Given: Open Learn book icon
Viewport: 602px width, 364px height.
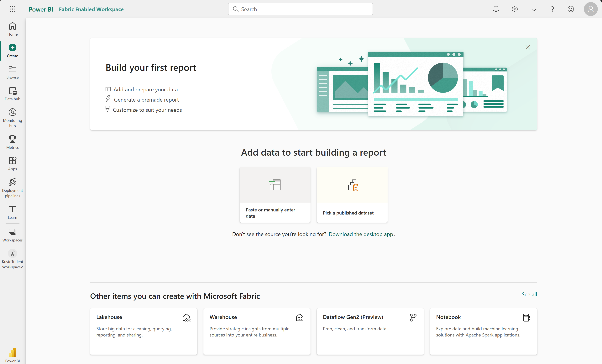Looking at the screenshot, I should coord(13,209).
